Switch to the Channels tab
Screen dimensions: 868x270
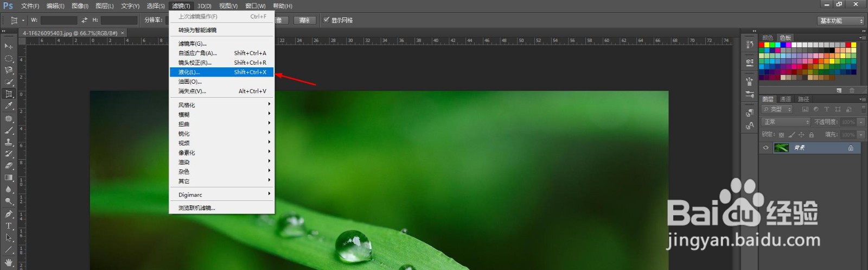786,99
